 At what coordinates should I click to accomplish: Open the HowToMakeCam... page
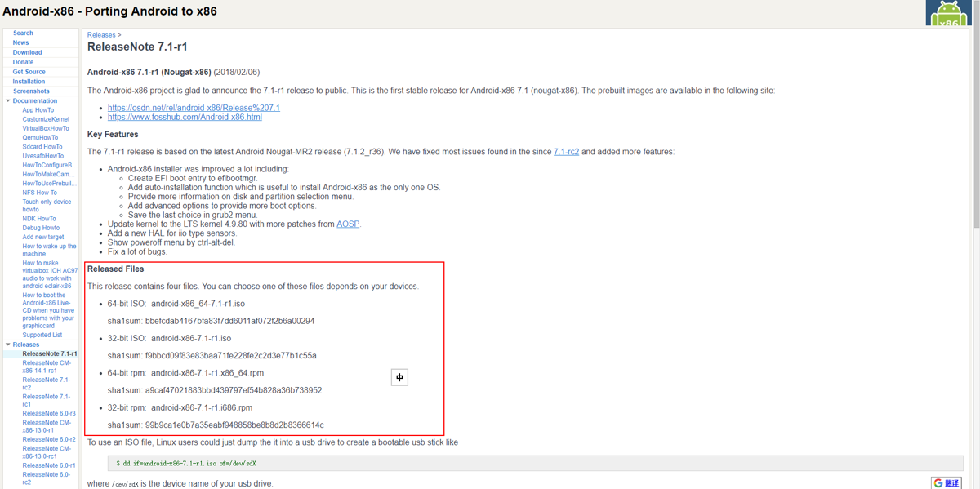pos(47,174)
